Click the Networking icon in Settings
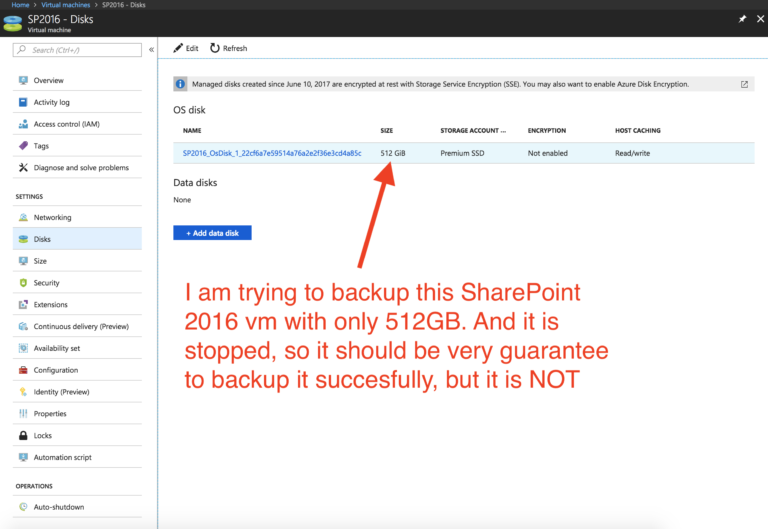Screen dimensions: 768x529 pos(23,217)
